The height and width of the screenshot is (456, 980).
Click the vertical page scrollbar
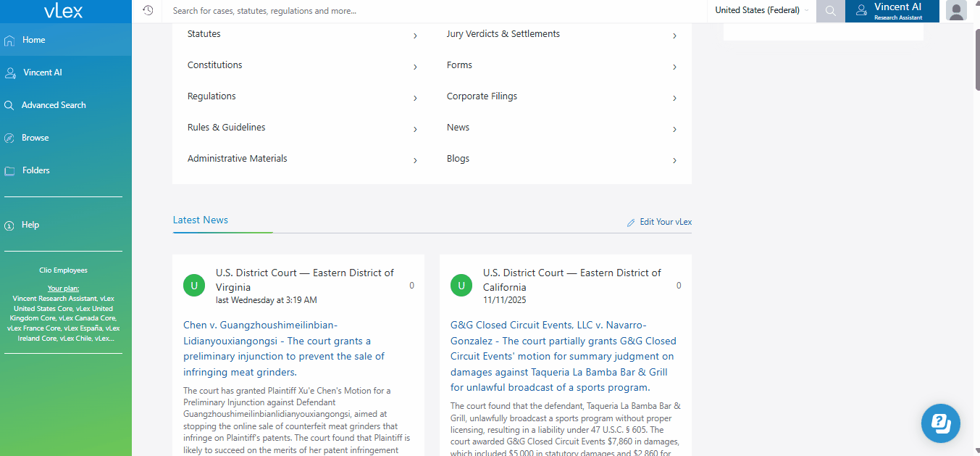point(976,58)
